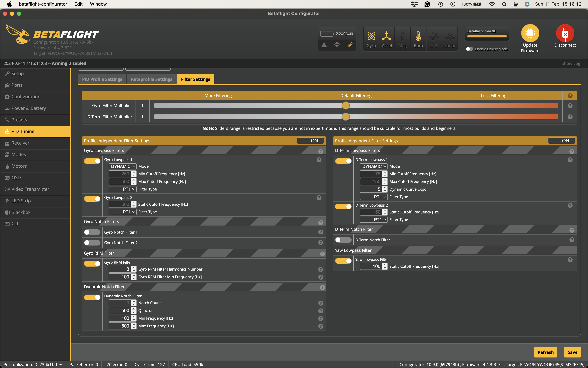Open Ports in the sidebar

(35, 85)
